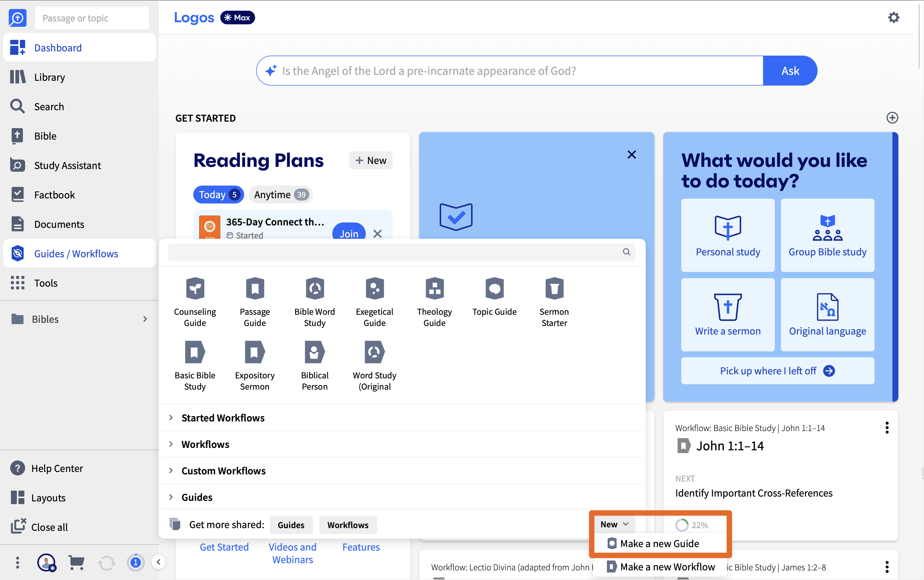Launch the Bible Word Study guide

tap(314, 302)
